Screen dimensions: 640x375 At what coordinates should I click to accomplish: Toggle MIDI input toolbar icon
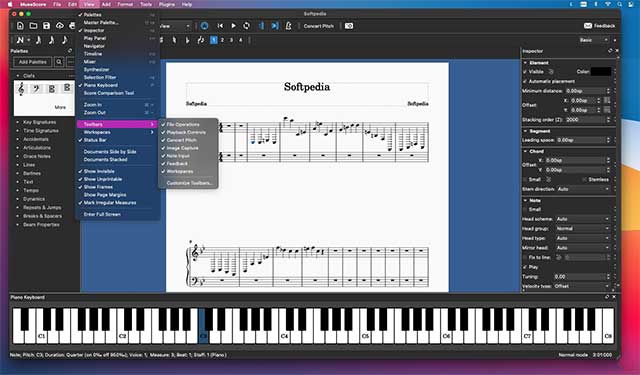point(204,26)
